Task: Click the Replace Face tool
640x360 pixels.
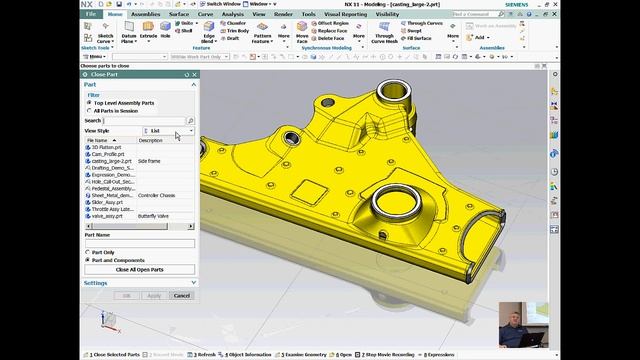Action: tap(329, 31)
